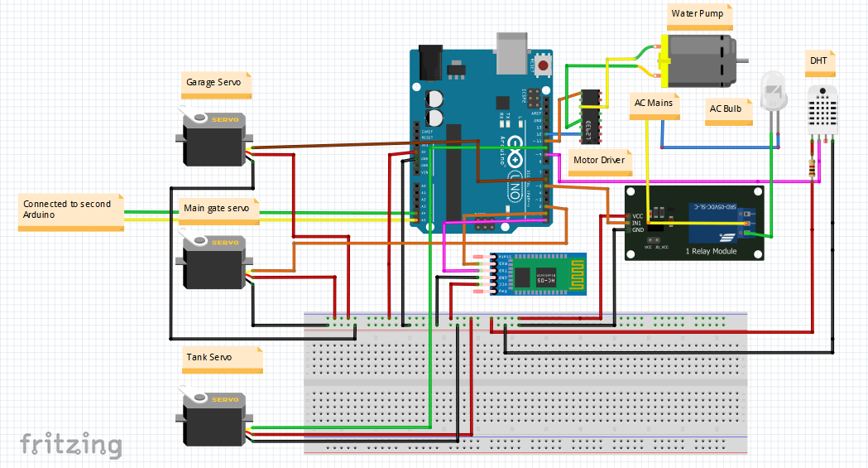Click the Arduino reset button
The image size is (868, 468).
pos(542,65)
